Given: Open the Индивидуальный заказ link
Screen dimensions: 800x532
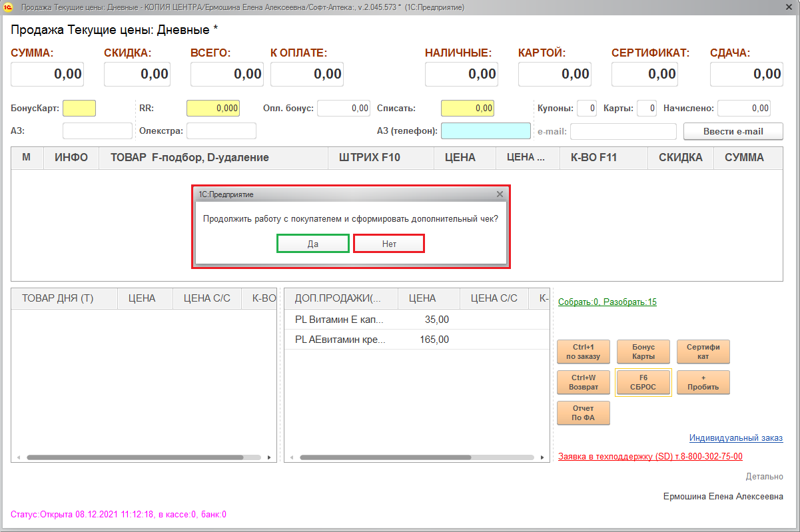Looking at the screenshot, I should (735, 437).
